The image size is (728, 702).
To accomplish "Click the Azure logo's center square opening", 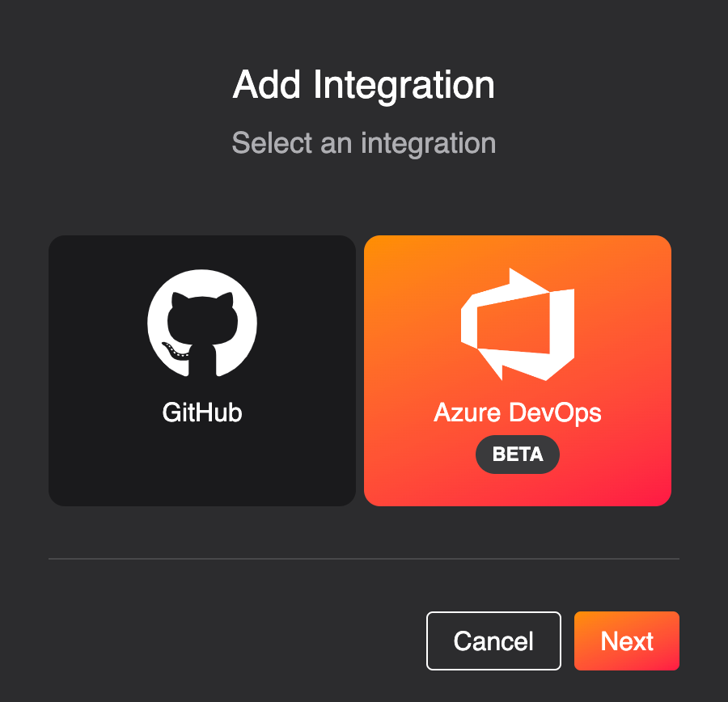I will pyautogui.click(x=513, y=324).
